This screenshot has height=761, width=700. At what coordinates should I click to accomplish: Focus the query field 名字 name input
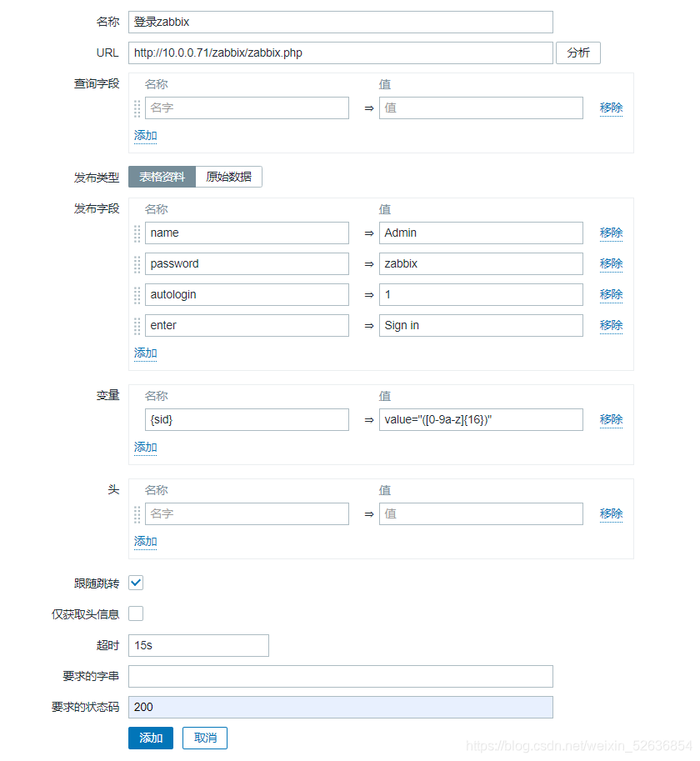(247, 108)
